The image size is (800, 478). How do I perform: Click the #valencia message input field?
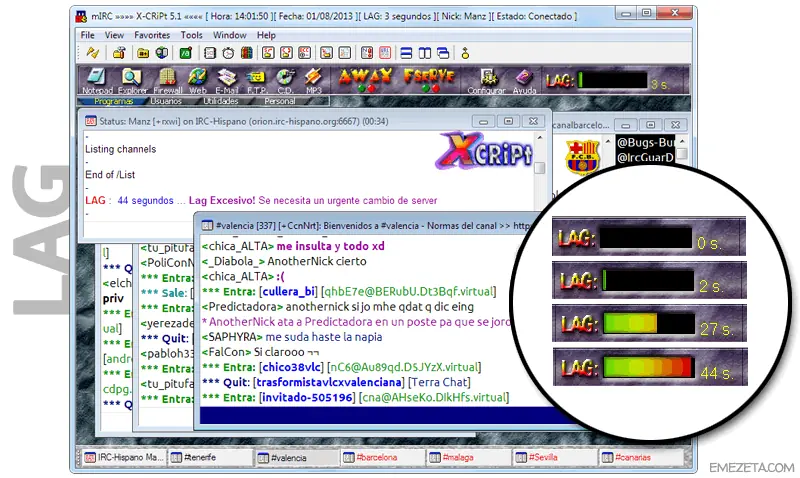(378, 415)
